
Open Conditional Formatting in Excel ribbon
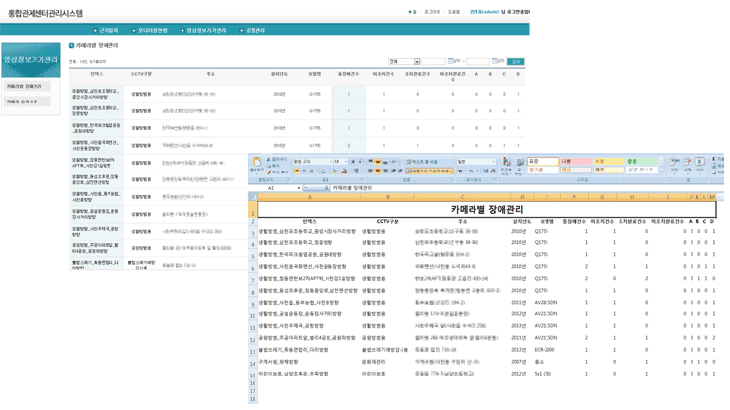506,165
